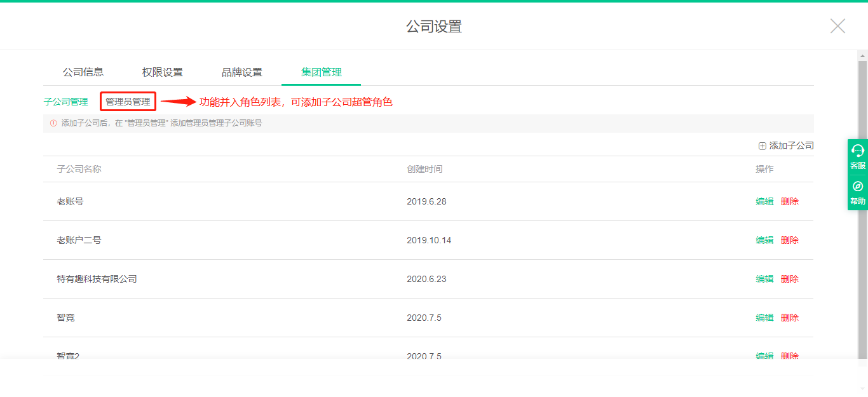Edit the 智竞 subsidiary created 2020.7.5
This screenshot has height=397, width=868.
(764, 318)
